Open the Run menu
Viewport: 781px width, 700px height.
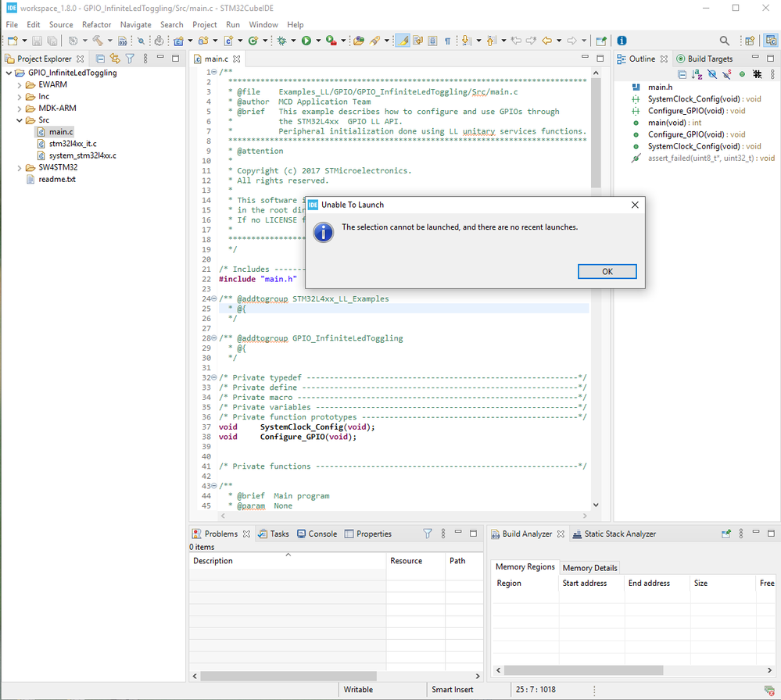[x=233, y=24]
